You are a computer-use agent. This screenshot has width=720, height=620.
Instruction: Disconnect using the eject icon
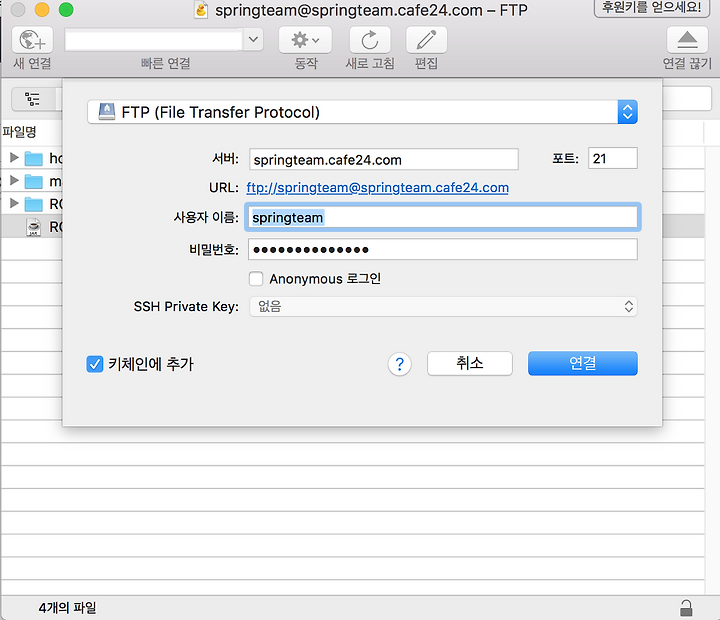(x=687, y=40)
